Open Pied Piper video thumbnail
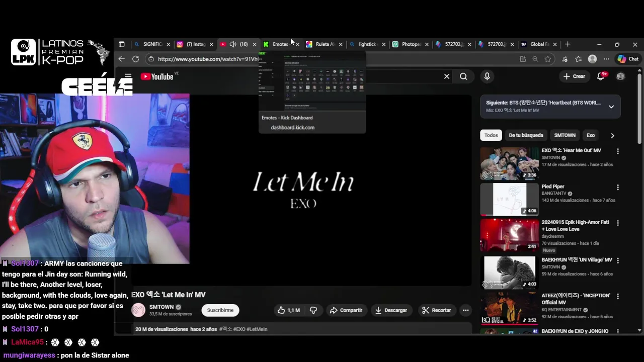The height and width of the screenshot is (362, 644). coord(509,199)
